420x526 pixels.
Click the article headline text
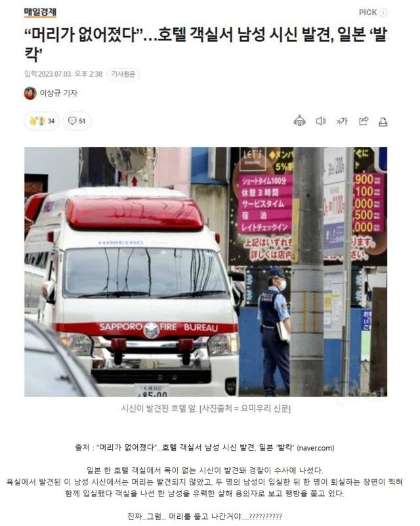click(x=206, y=43)
